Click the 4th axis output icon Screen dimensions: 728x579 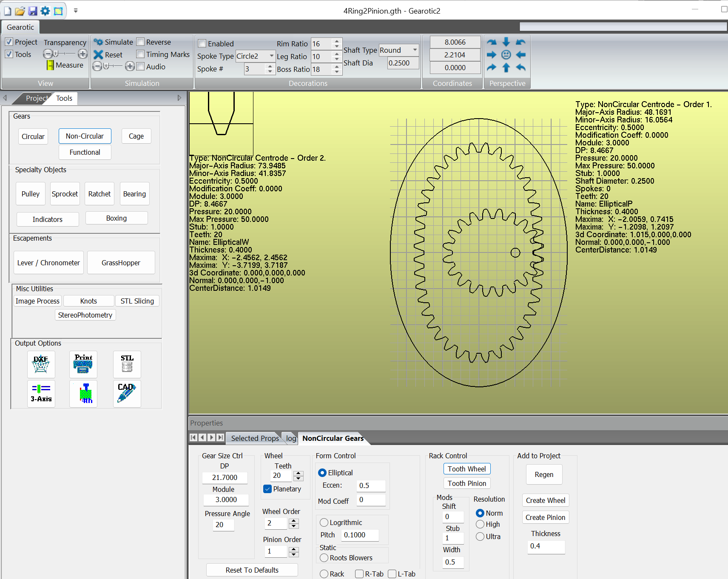[x=83, y=394]
